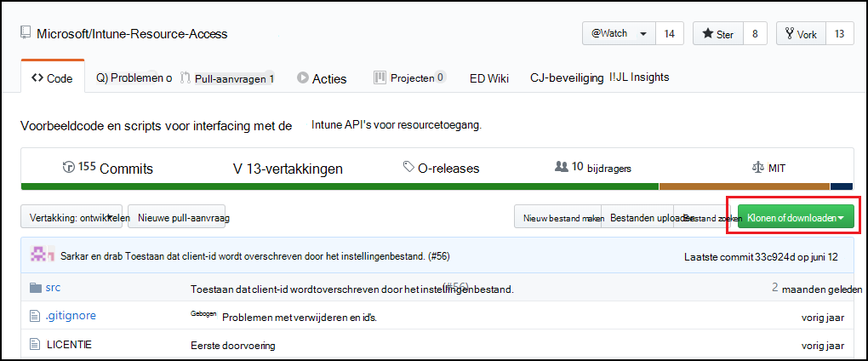Viewport: 868px width, 361px height.
Task: Click the fork count 13
Action: click(x=839, y=34)
